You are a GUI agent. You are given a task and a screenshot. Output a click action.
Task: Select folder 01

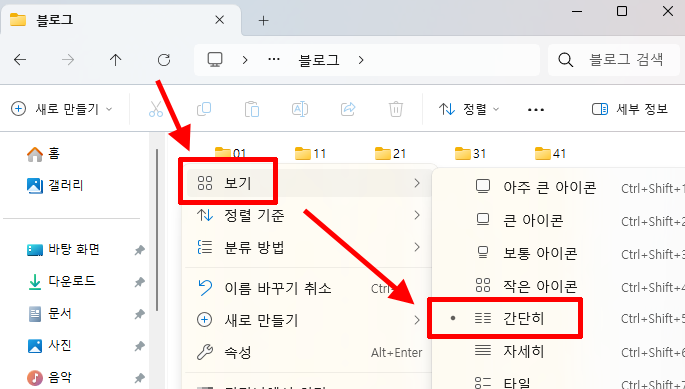click(x=231, y=153)
